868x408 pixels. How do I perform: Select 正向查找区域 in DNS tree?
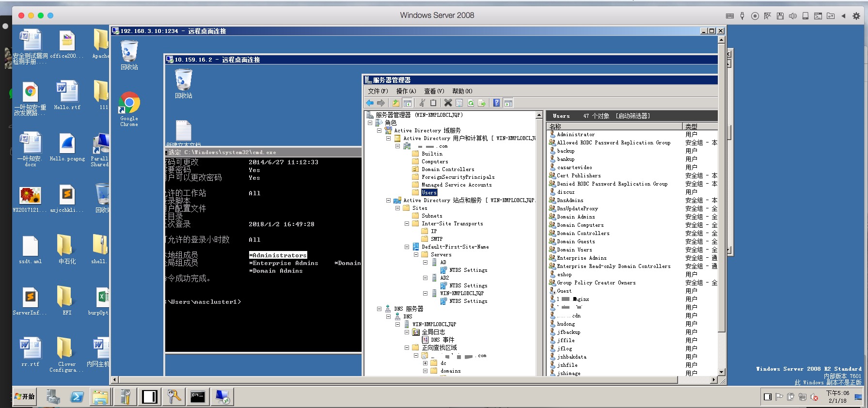click(439, 348)
